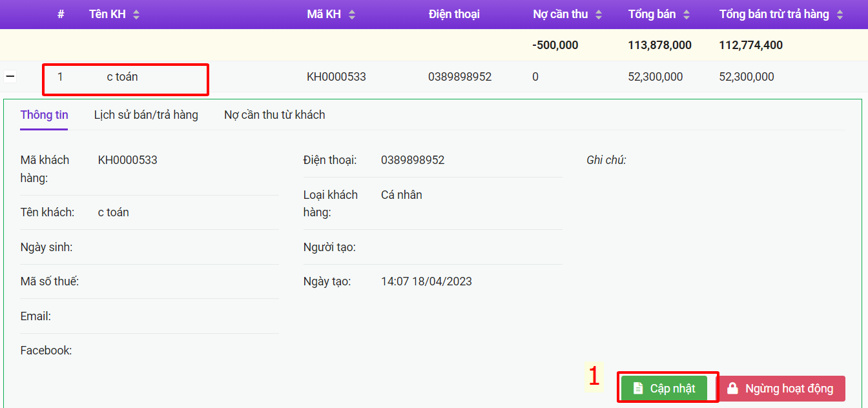Click the Mã số thuế label

click(x=50, y=281)
